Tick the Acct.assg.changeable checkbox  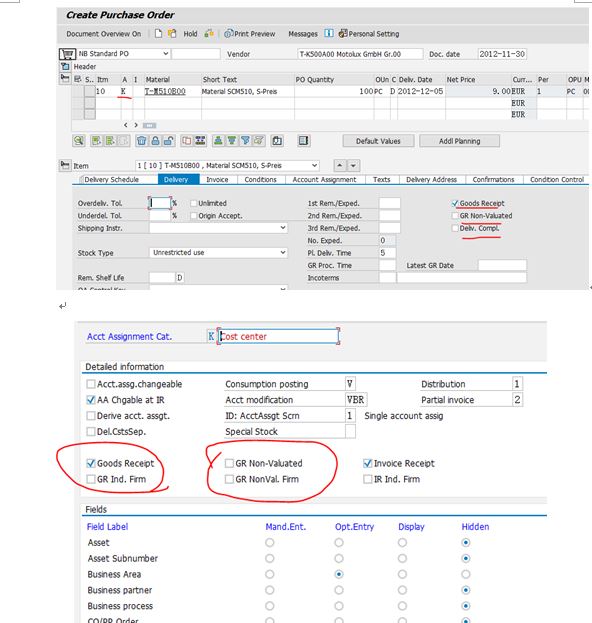click(91, 384)
